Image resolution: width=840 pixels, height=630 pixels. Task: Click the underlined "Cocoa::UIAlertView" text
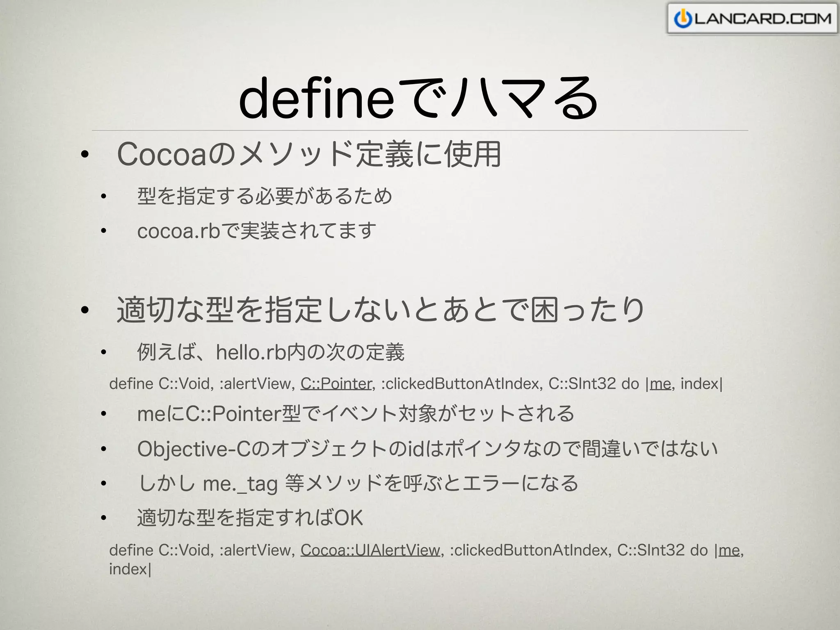pos(370,550)
